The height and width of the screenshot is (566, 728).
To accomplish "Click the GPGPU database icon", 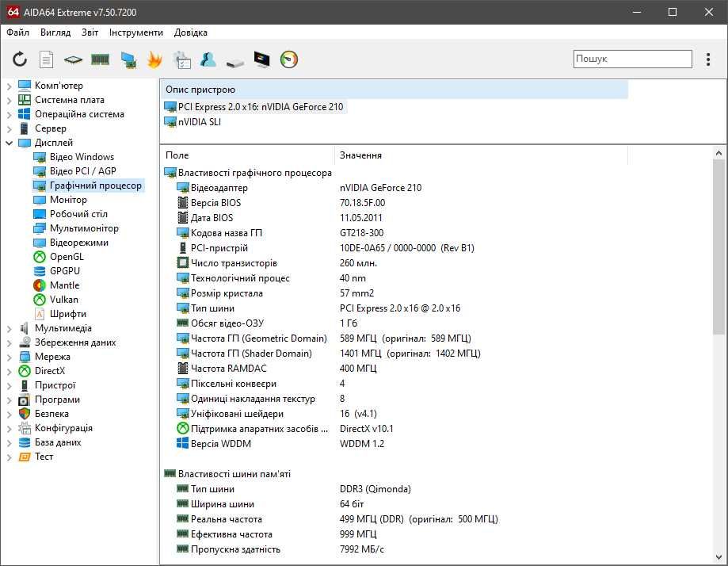I will (40, 271).
